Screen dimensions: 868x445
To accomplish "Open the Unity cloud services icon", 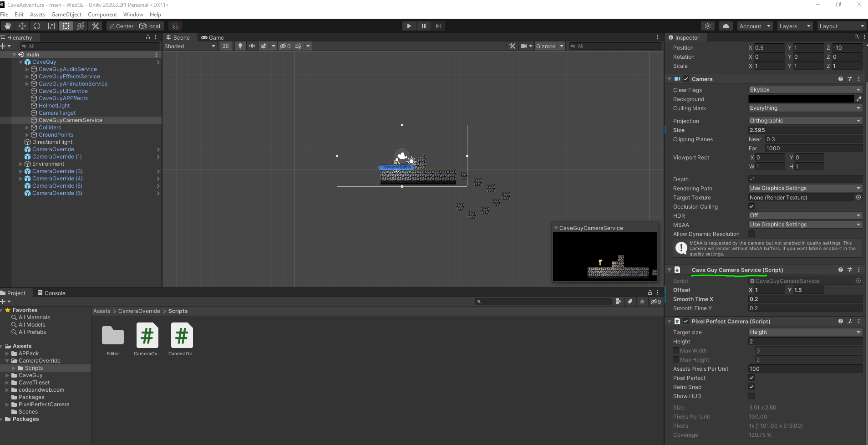I will pyautogui.click(x=726, y=26).
